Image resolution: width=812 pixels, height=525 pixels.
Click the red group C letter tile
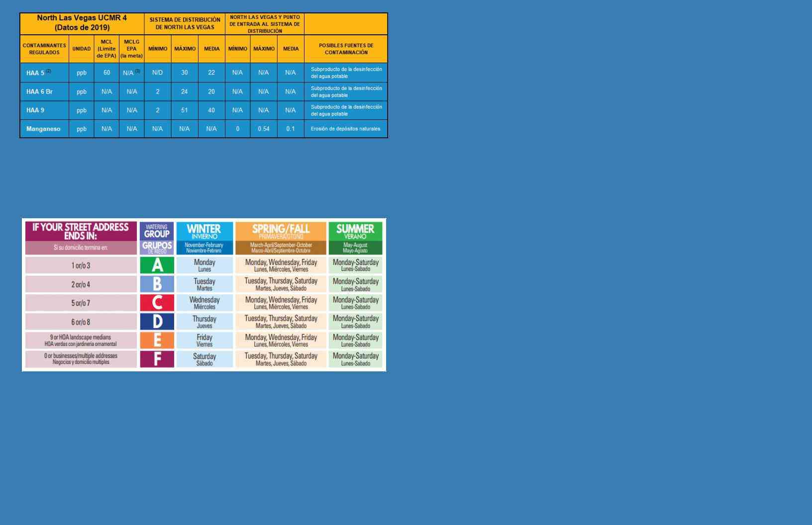tap(157, 303)
